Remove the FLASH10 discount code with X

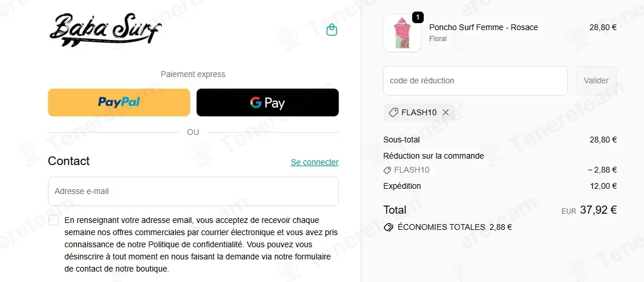point(446,112)
